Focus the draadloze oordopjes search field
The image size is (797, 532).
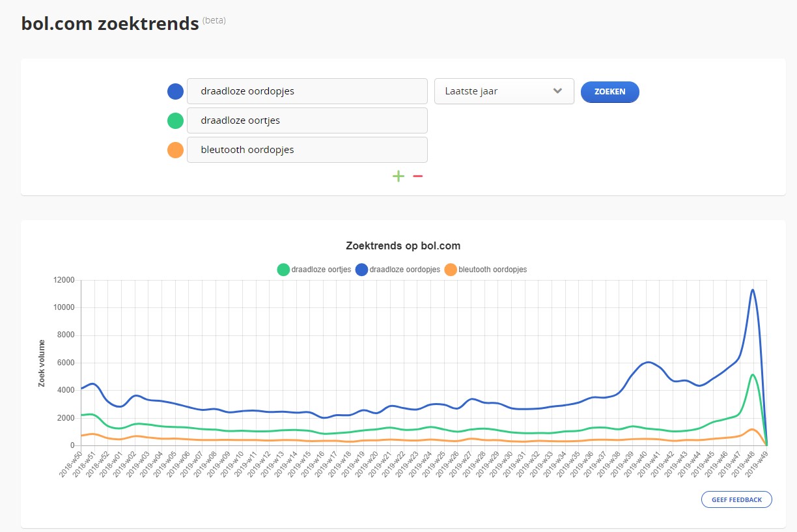[x=307, y=91]
